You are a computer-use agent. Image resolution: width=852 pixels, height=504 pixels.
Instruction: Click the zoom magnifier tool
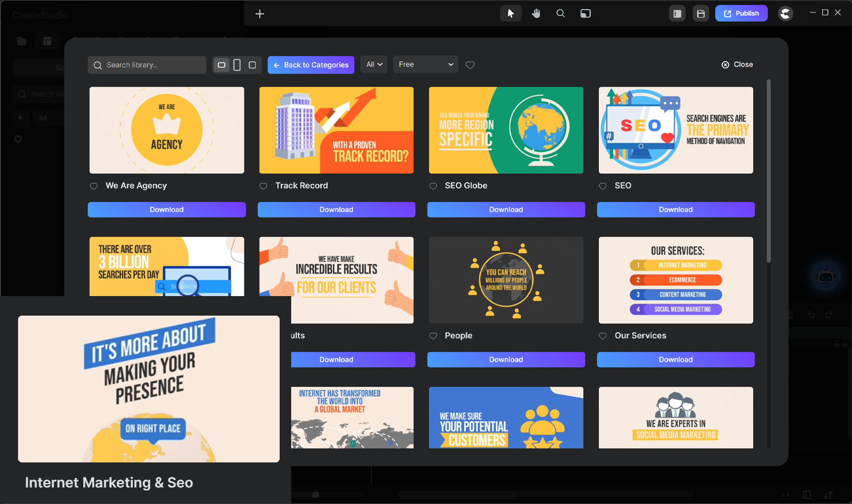coord(560,14)
